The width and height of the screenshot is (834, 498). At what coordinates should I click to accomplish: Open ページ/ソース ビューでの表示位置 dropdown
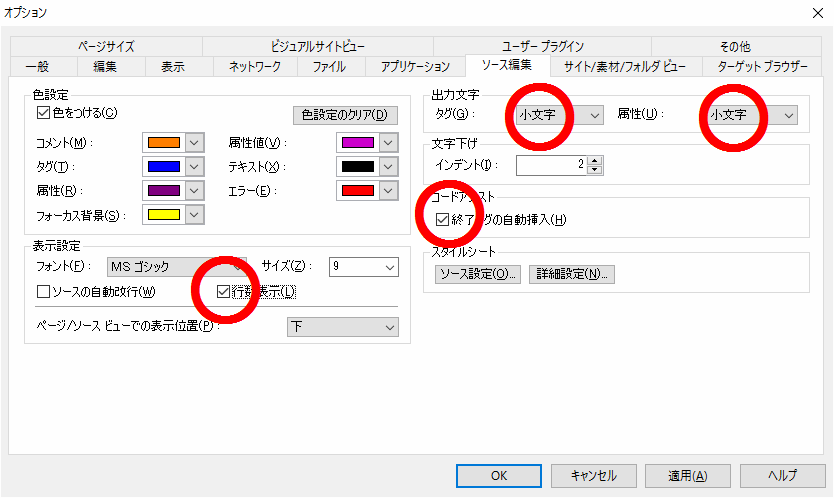tap(389, 327)
